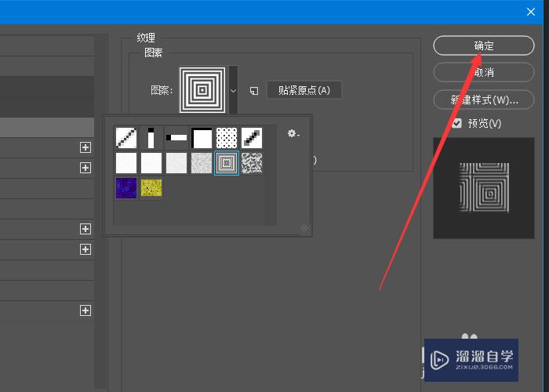This screenshot has height=392, width=549.
Task: Click the 贴紧原点(A) snap to origin button
Action: click(304, 90)
